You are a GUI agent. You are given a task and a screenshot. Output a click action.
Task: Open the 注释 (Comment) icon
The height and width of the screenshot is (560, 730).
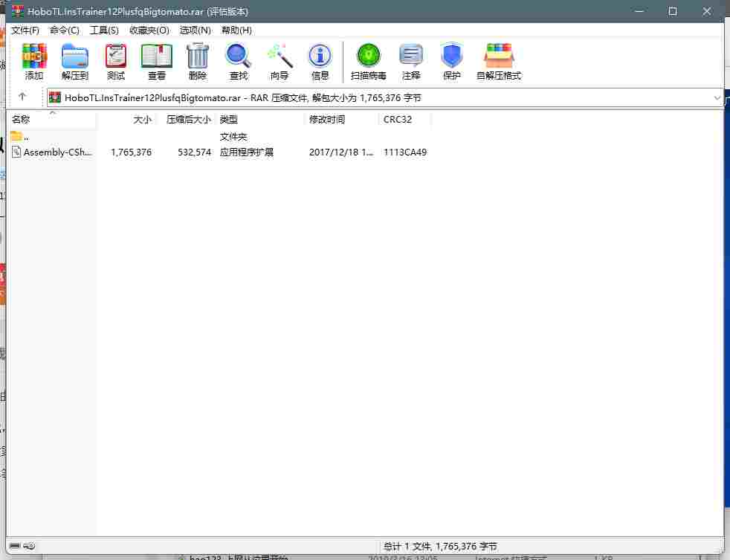pos(410,56)
